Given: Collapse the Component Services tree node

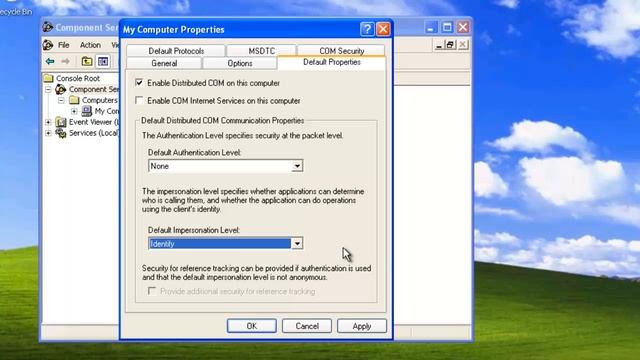Looking at the screenshot, I should 48,89.
